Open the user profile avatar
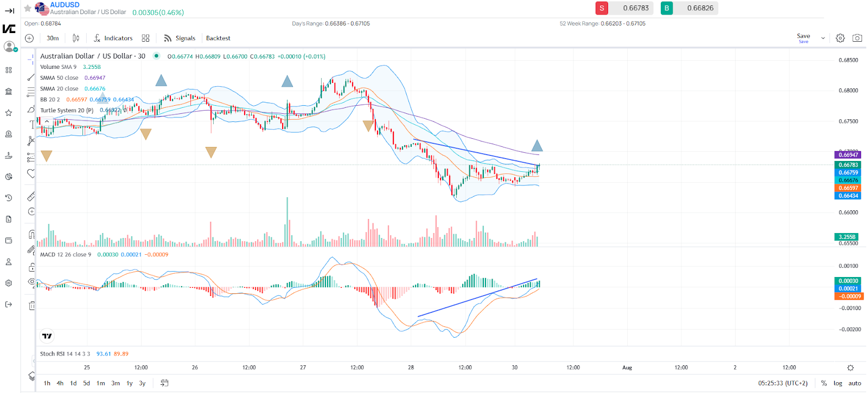Viewport: 868px width, 393px height. pos(9,47)
